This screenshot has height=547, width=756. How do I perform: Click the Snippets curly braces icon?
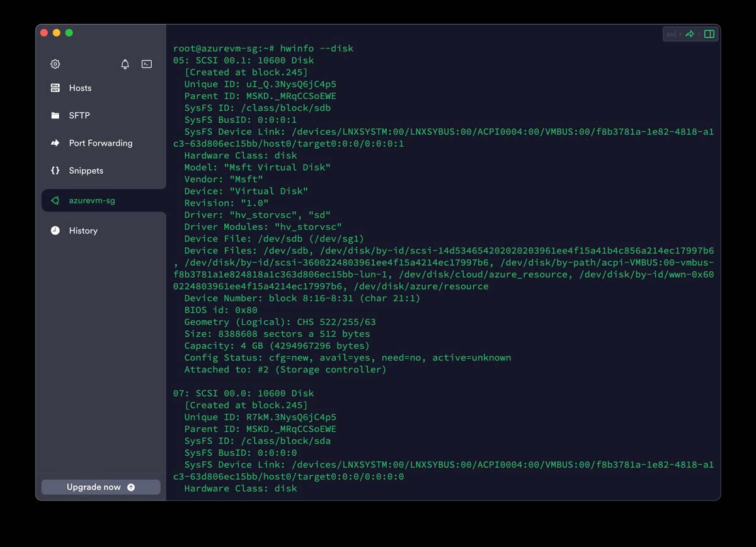55,171
